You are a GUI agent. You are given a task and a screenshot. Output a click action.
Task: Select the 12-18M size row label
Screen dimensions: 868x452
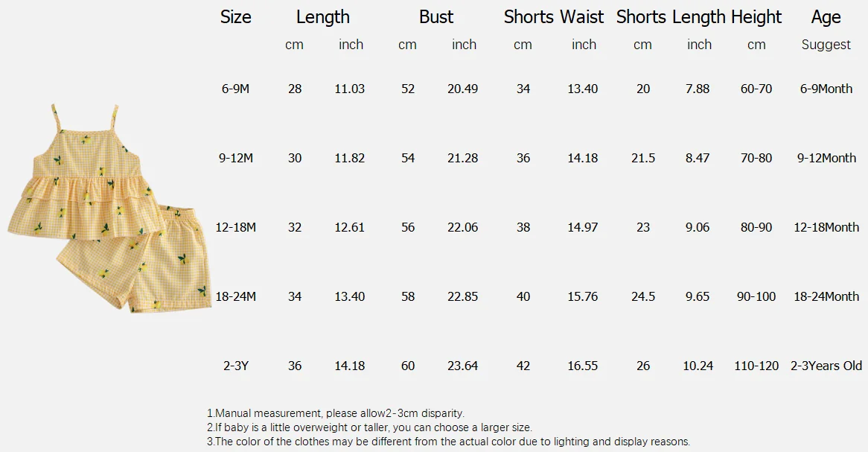[x=235, y=227]
